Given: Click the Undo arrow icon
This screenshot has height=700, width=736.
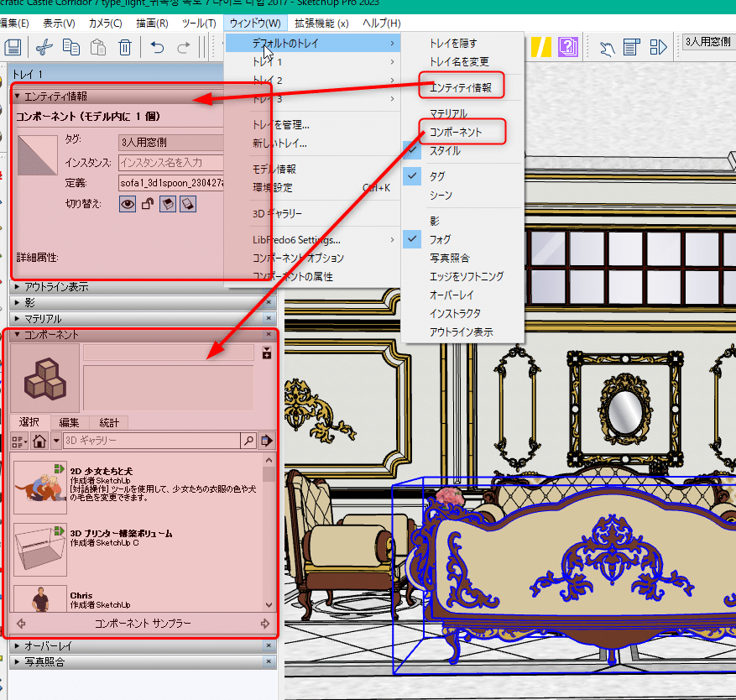Looking at the screenshot, I should pyautogui.click(x=157, y=47).
